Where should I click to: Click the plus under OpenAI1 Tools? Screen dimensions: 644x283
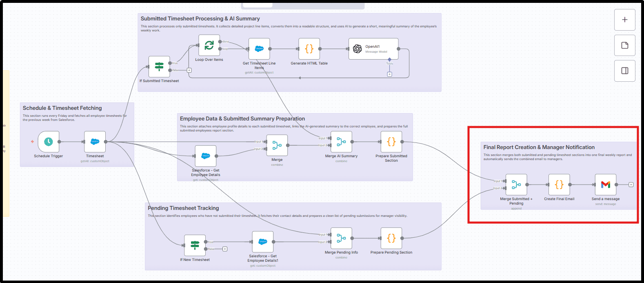pyautogui.click(x=389, y=74)
